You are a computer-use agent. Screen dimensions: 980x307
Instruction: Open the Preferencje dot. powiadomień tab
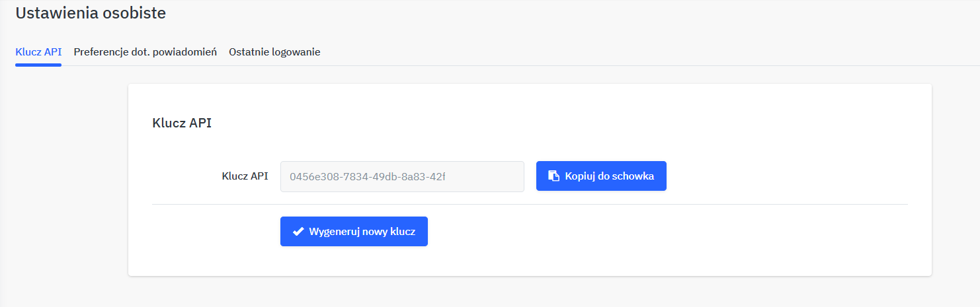[x=145, y=51]
